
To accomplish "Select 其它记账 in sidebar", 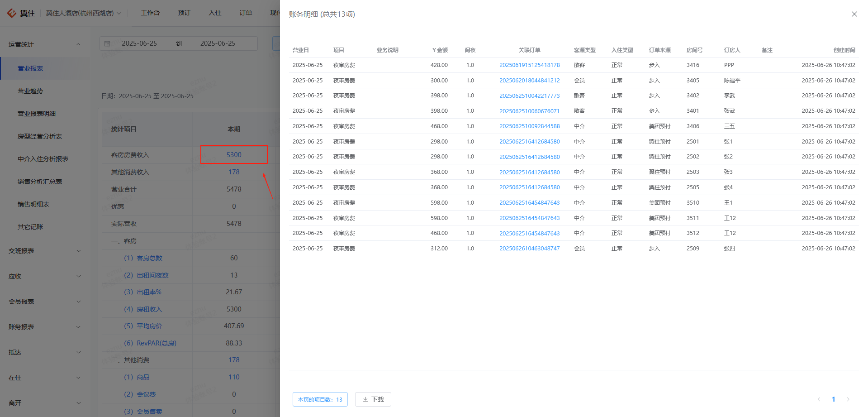I will (x=44, y=227).
